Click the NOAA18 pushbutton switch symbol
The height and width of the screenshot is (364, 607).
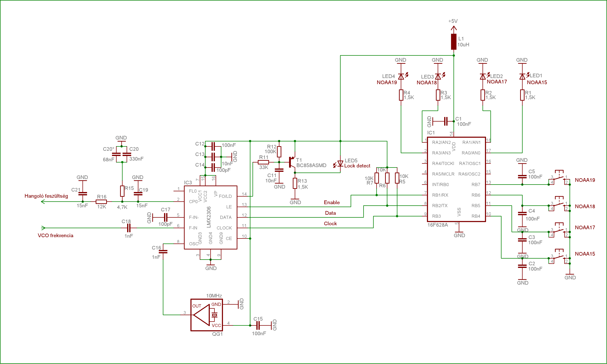click(x=559, y=205)
